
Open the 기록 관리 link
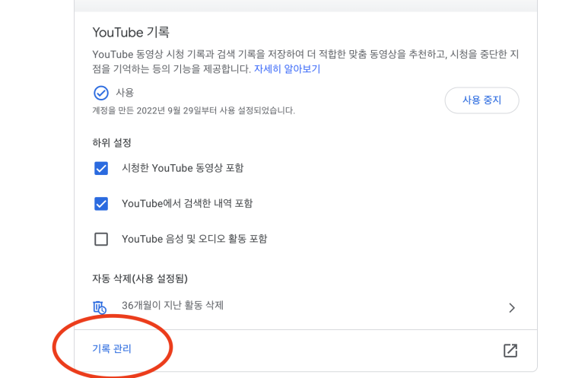pyautogui.click(x=112, y=349)
